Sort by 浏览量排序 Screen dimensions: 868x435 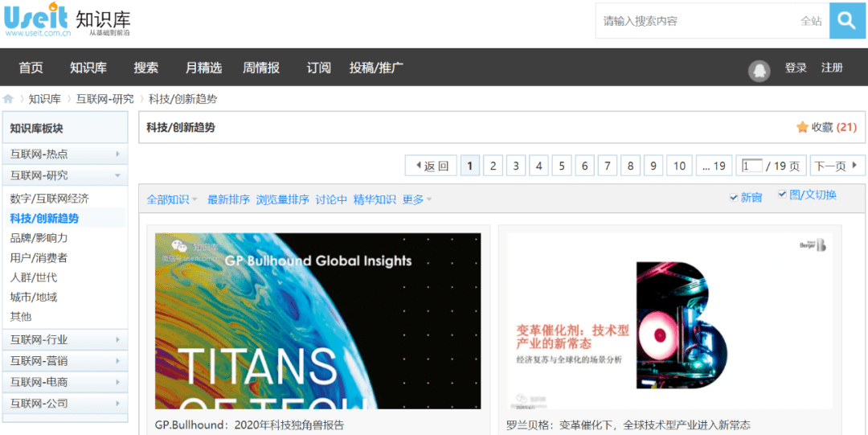coord(283,199)
